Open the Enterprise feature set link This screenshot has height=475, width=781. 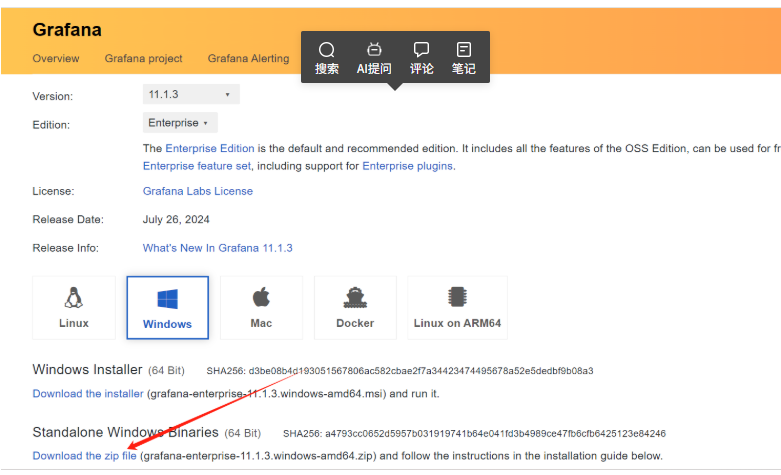(197, 166)
